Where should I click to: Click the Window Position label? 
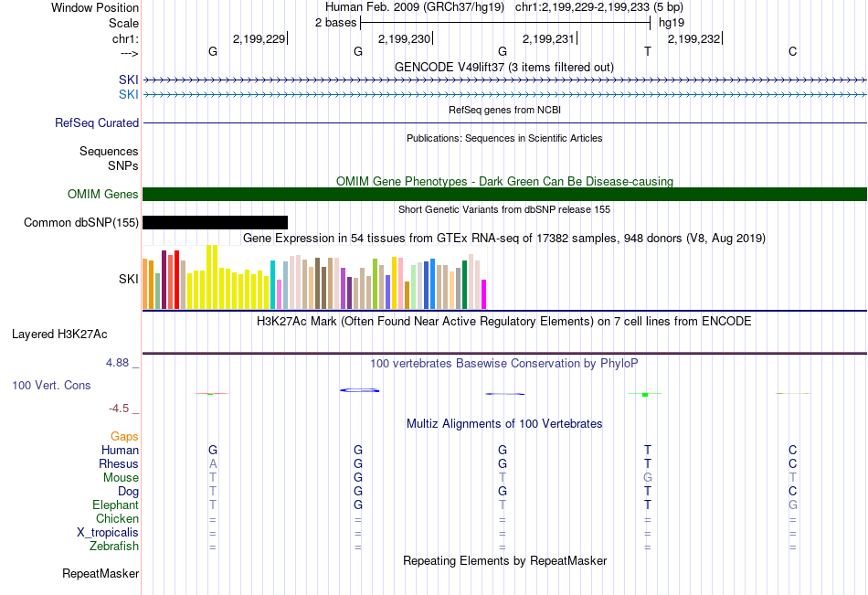point(95,7)
